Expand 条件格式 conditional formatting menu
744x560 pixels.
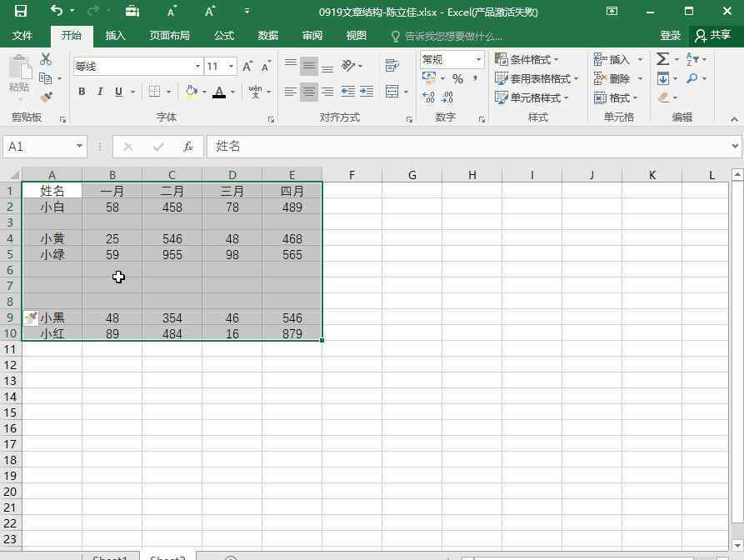(527, 60)
